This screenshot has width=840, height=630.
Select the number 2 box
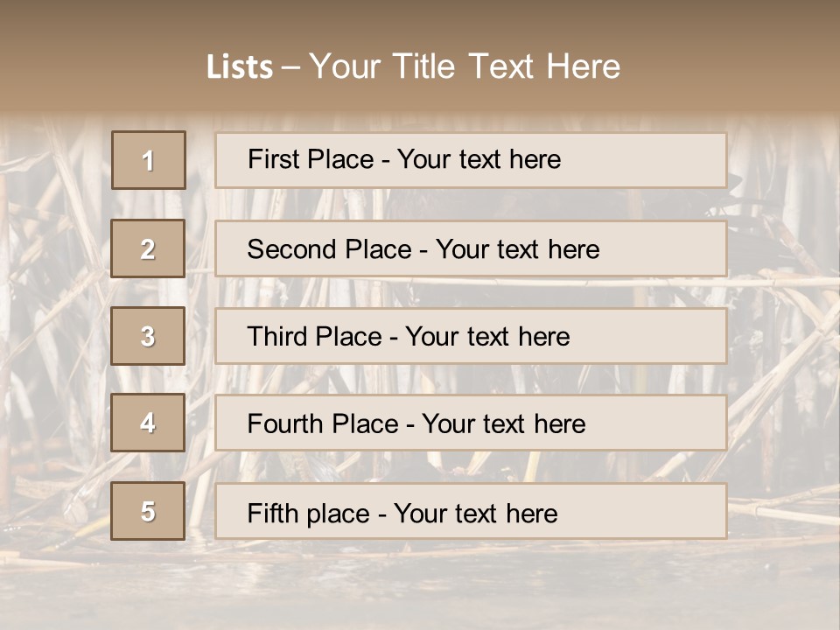click(x=148, y=249)
